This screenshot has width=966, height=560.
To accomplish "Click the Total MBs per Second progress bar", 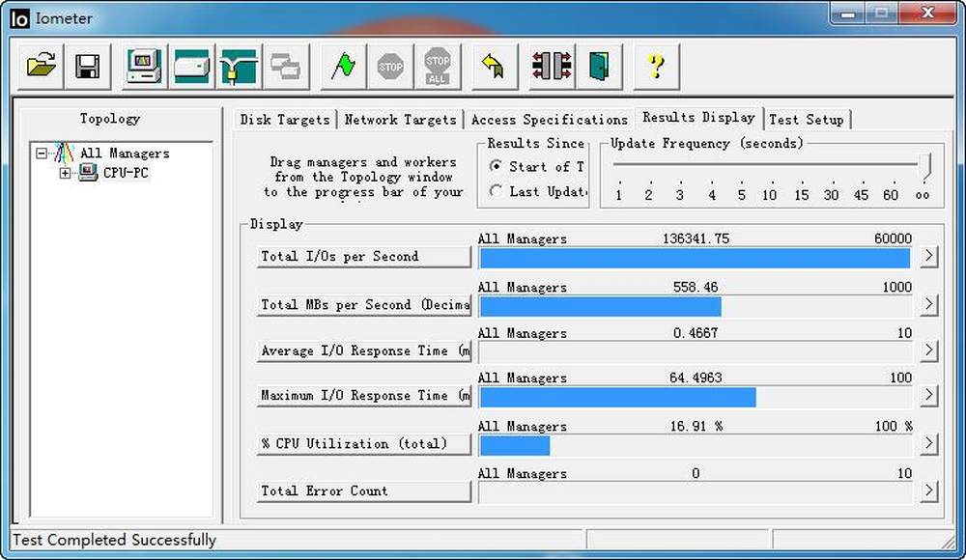I will 696,306.
